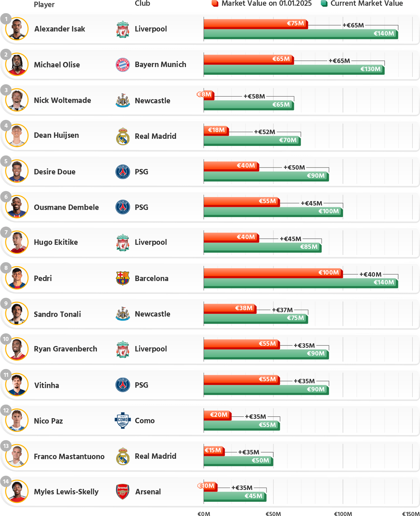This screenshot has height=516, width=420.
Task: Open the Michael Olise player name
Action: (x=57, y=65)
